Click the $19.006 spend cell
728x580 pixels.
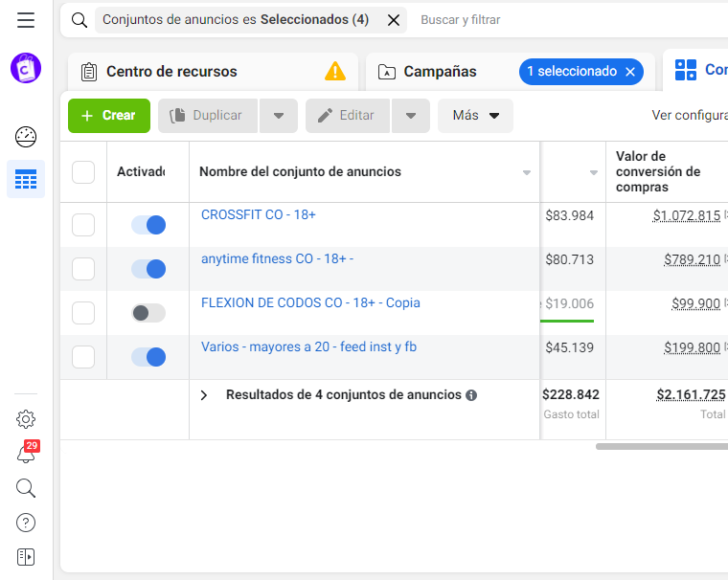570,304
